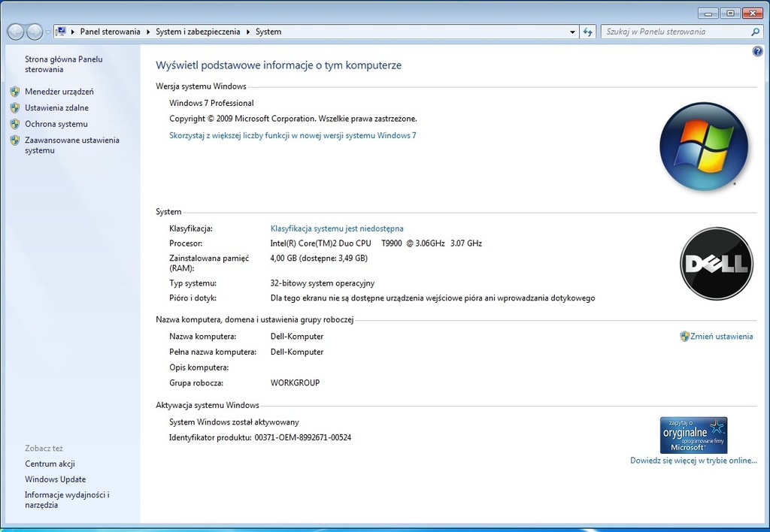The width and height of the screenshot is (770, 532).
Task: Open Zaawansowane ustawienia systemu link
Action: (72, 145)
